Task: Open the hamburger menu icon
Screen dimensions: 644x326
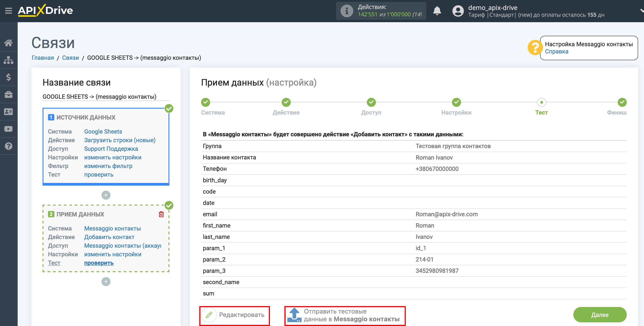Action: click(9, 11)
